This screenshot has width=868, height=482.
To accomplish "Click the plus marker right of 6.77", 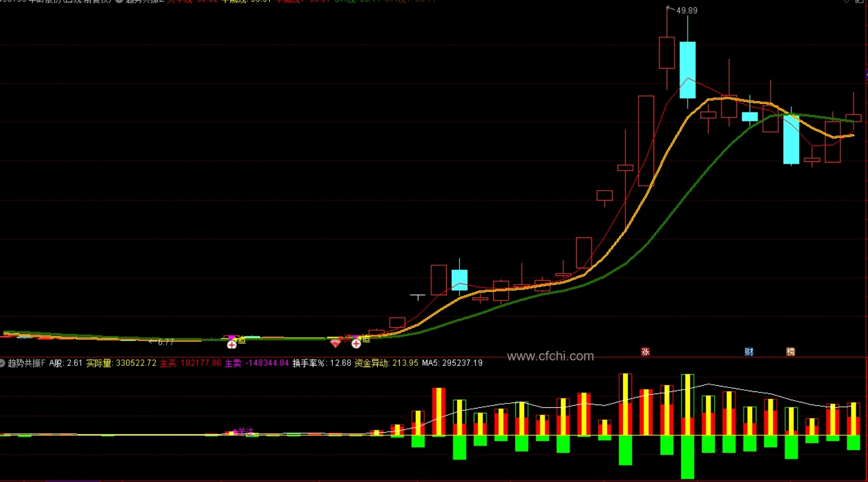I will click(x=232, y=344).
